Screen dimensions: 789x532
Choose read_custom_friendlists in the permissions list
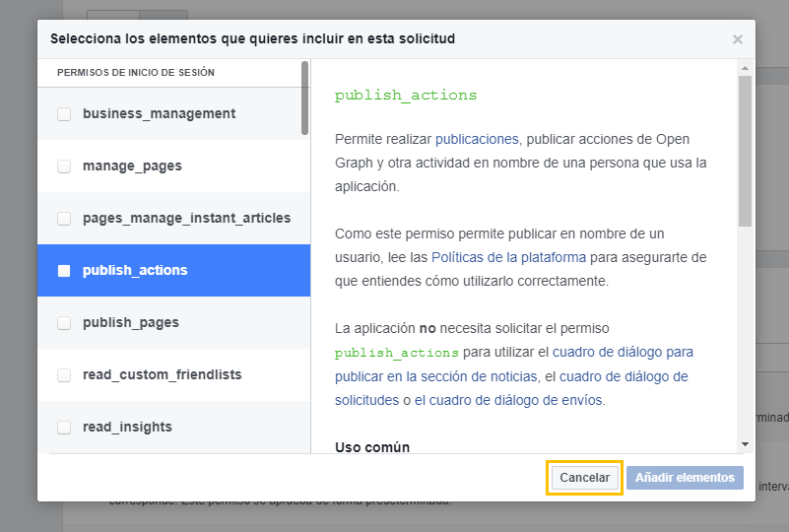162,375
